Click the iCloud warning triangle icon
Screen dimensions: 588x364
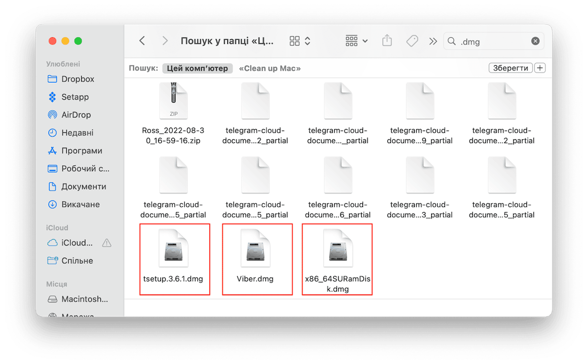(106, 243)
